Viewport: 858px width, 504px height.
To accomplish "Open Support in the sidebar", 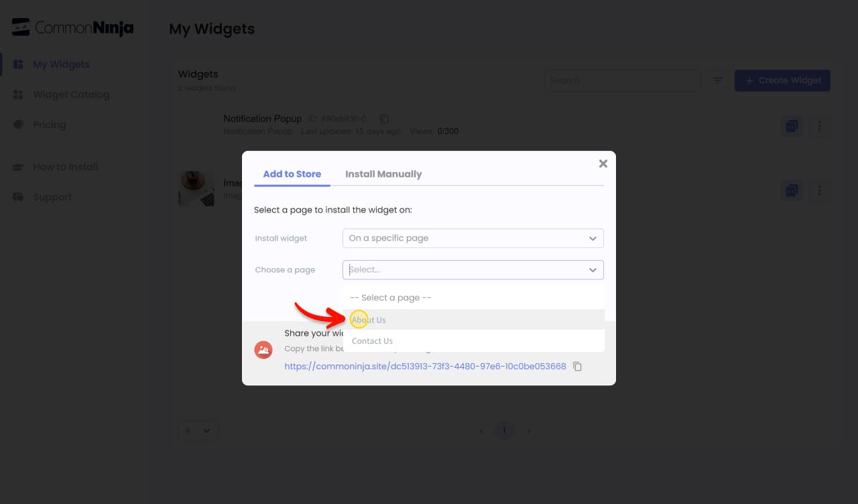I will 52,197.
